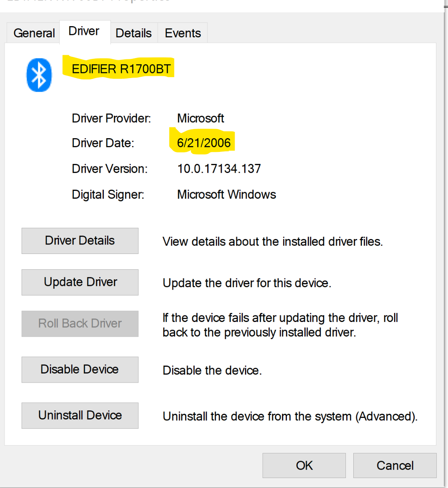Click the Driver Provider label
Image resolution: width=448 pixels, height=488 pixels.
point(111,119)
